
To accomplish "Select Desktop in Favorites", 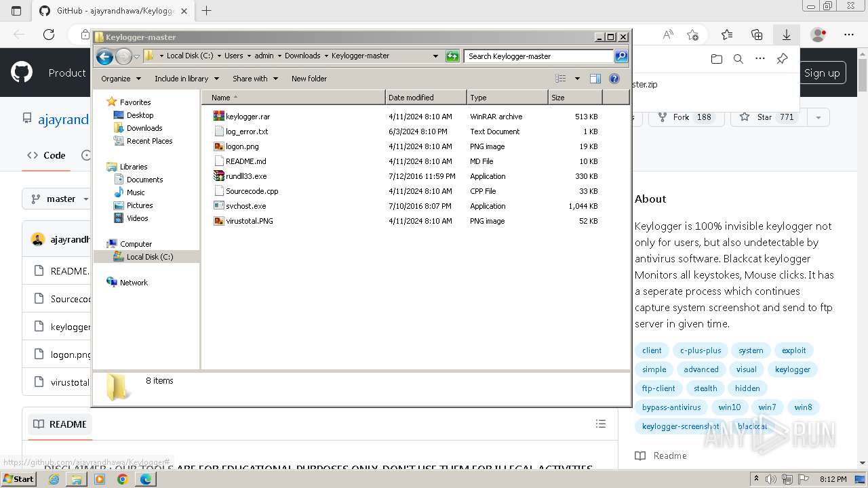I will (140, 115).
